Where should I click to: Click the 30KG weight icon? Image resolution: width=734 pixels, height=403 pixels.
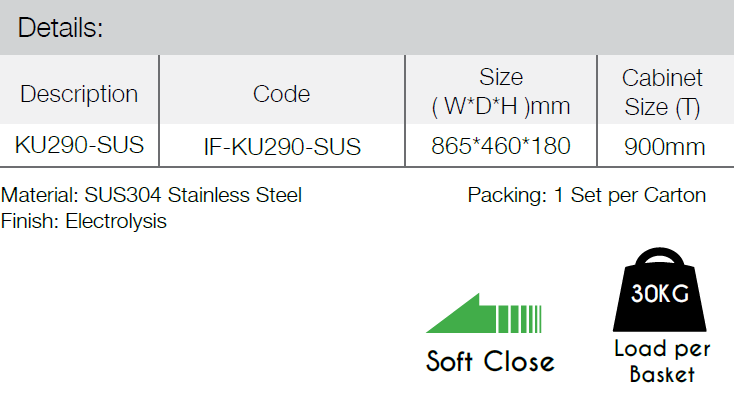tap(660, 289)
